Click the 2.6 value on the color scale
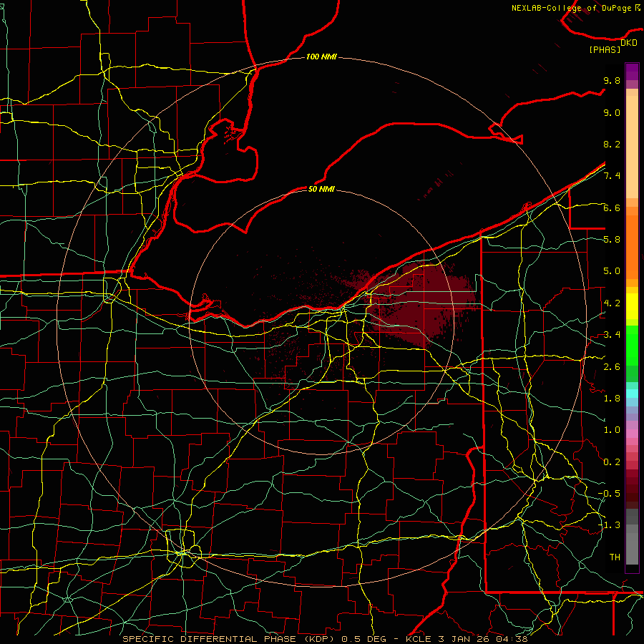Image resolution: width=644 pixels, height=644 pixels. click(612, 367)
